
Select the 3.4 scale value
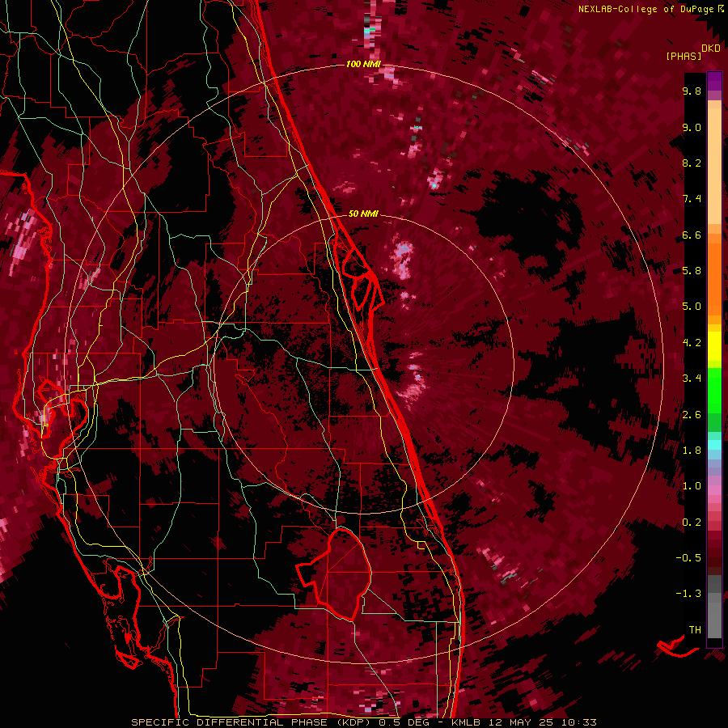692,379
